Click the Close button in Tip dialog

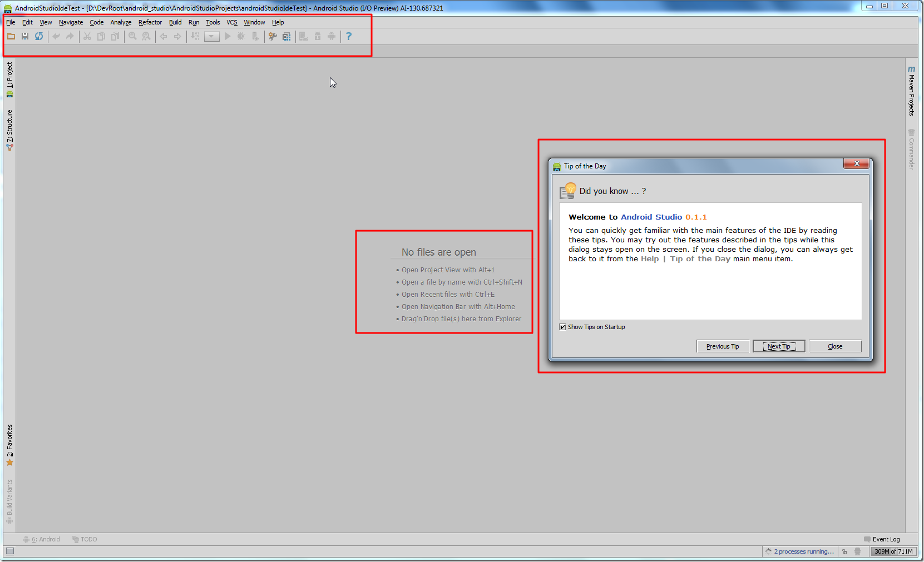point(835,346)
